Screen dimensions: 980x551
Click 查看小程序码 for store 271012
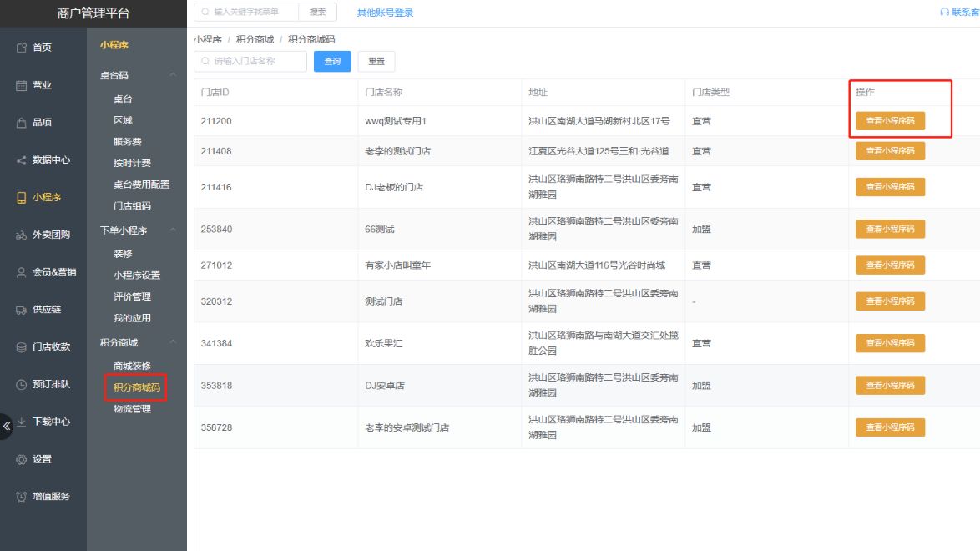[890, 265]
